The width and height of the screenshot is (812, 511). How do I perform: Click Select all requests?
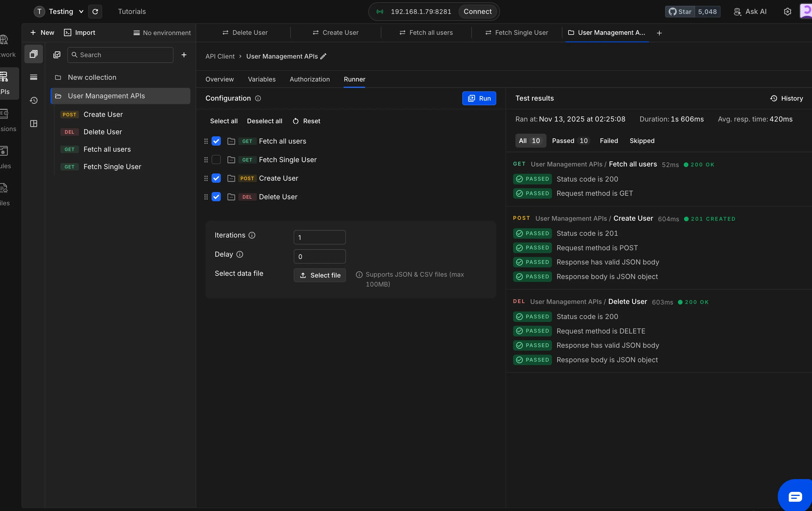224,121
